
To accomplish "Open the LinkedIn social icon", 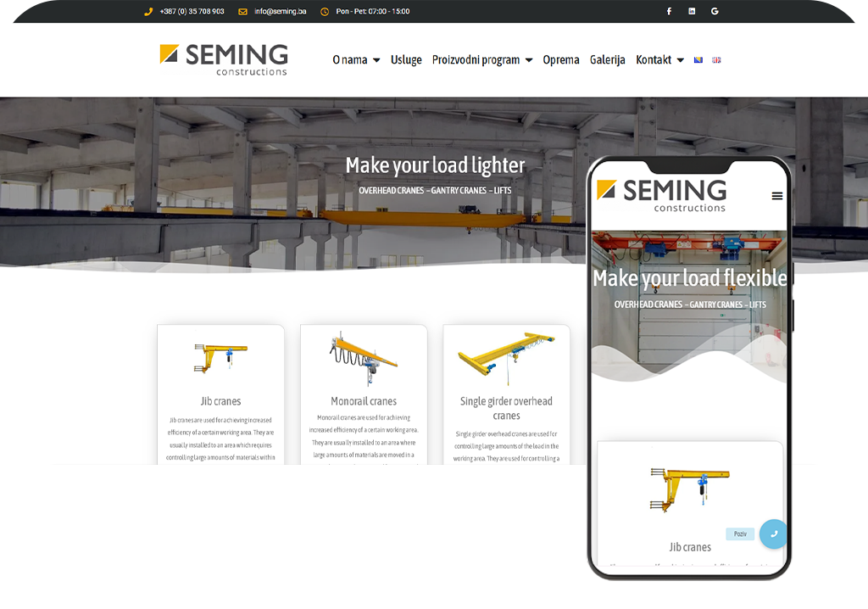I will [x=692, y=11].
